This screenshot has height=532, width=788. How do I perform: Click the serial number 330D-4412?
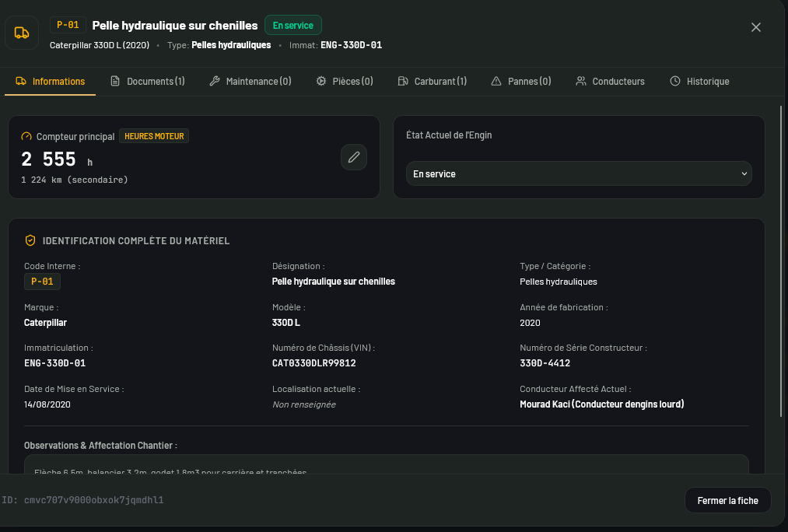pyautogui.click(x=545, y=363)
